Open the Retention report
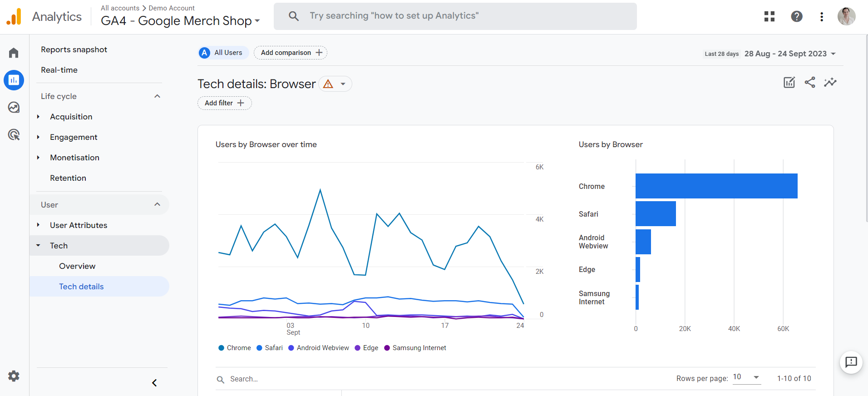The height and width of the screenshot is (396, 868). 68,178
